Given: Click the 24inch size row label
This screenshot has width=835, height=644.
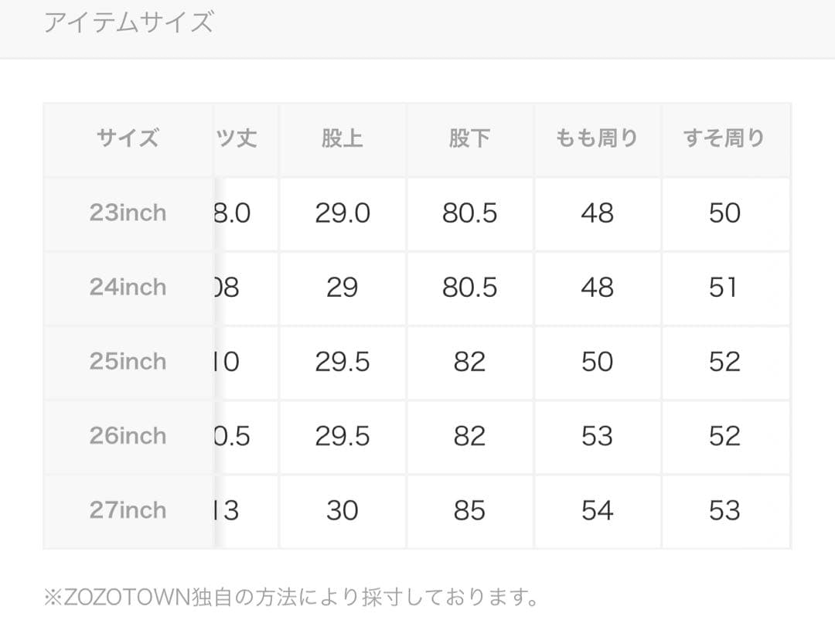Looking at the screenshot, I should pos(128,287).
